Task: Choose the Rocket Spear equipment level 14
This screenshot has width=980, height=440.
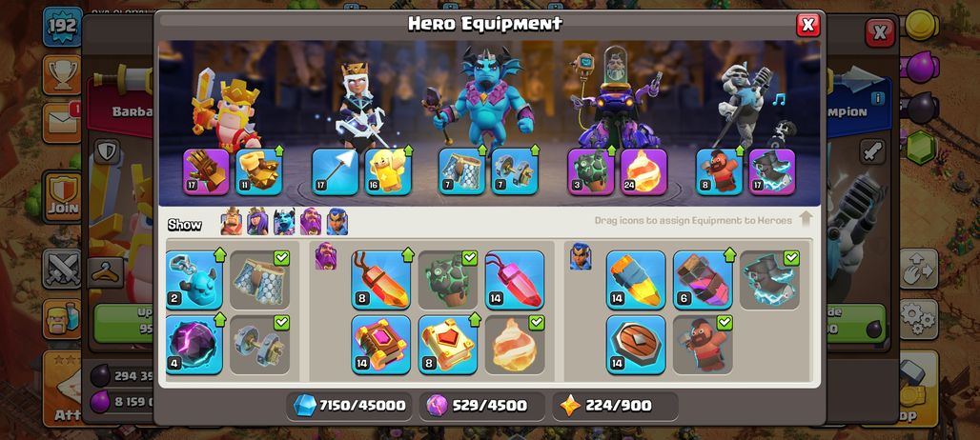Action: (x=636, y=280)
